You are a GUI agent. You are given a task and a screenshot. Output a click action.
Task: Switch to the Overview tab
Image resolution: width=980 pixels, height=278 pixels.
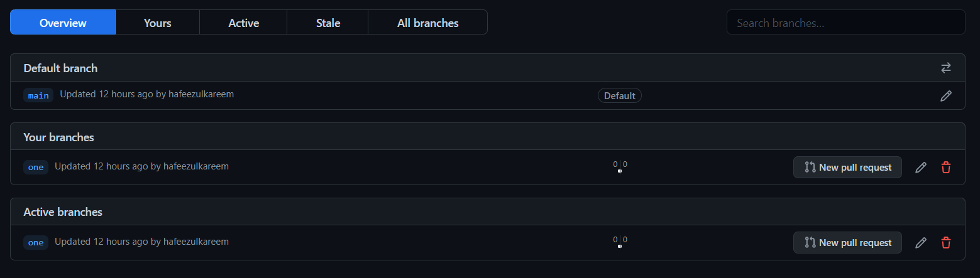63,23
